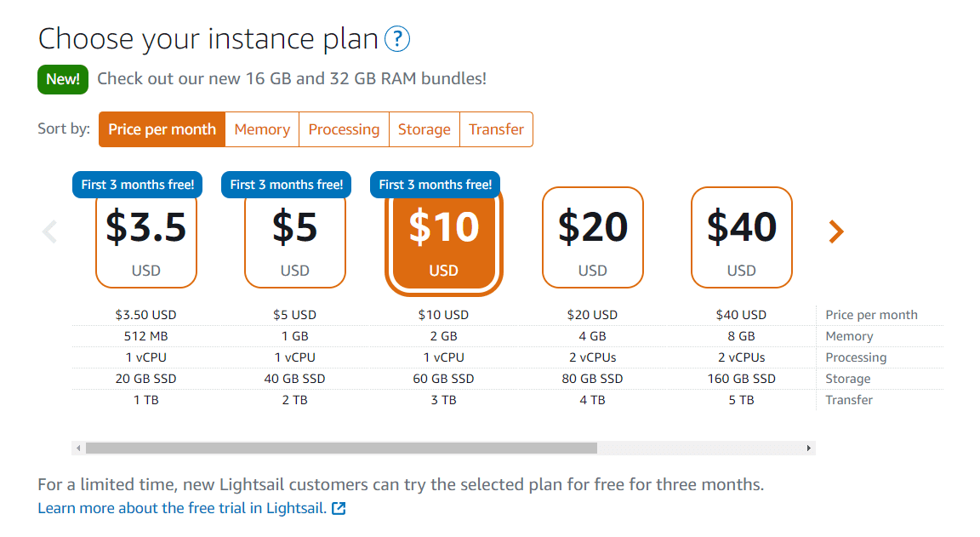
Task: Click the First 3 months free badge on $3.5 plan
Action: (137, 185)
